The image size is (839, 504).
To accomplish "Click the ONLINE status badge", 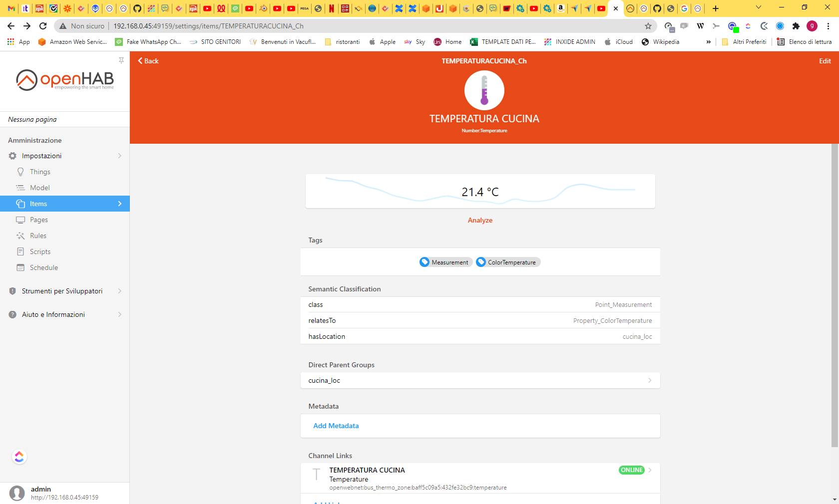I will [632, 470].
